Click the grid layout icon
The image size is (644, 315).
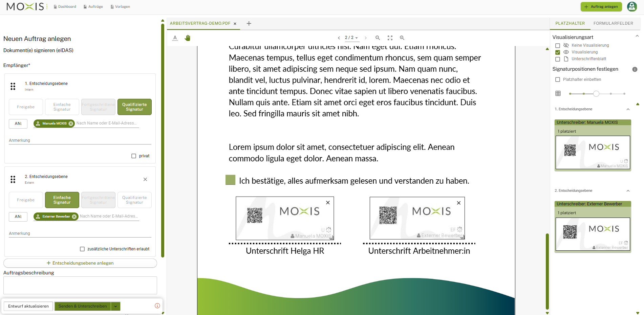click(x=558, y=93)
